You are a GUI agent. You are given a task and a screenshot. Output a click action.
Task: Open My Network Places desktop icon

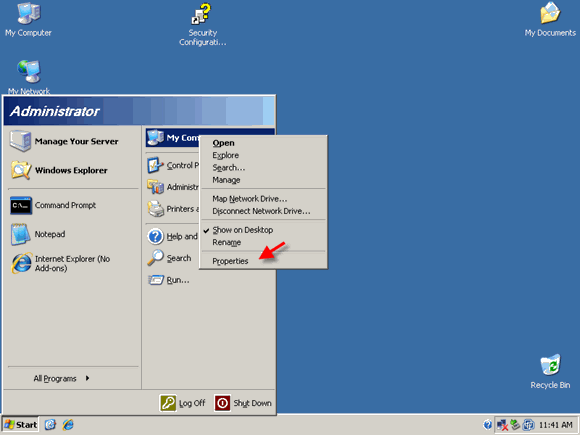click(29, 77)
